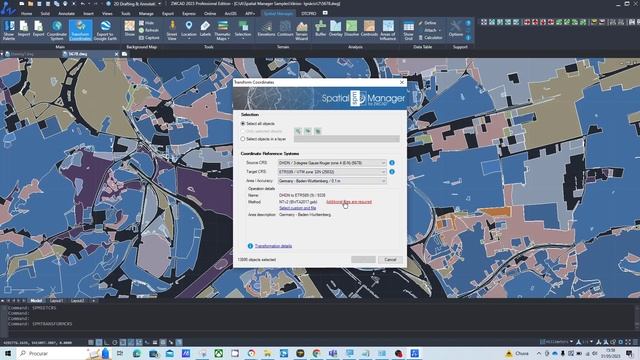Click the Contours terrain icon
This screenshot has height=360, width=640.
[285, 29]
